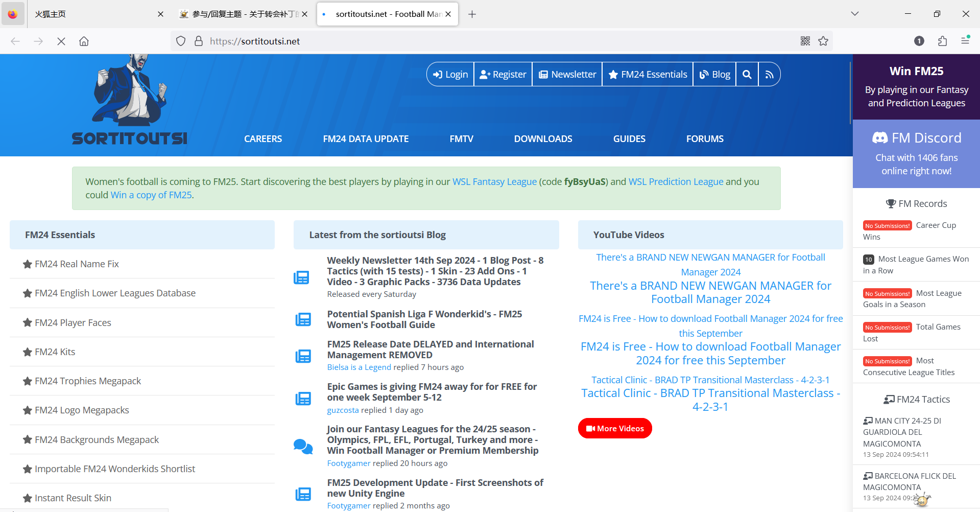Click newspaper icon beside Epic Games post

(303, 399)
